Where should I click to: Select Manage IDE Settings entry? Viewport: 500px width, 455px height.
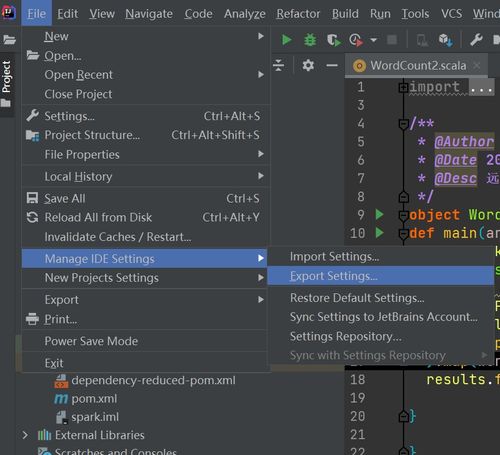(145, 258)
